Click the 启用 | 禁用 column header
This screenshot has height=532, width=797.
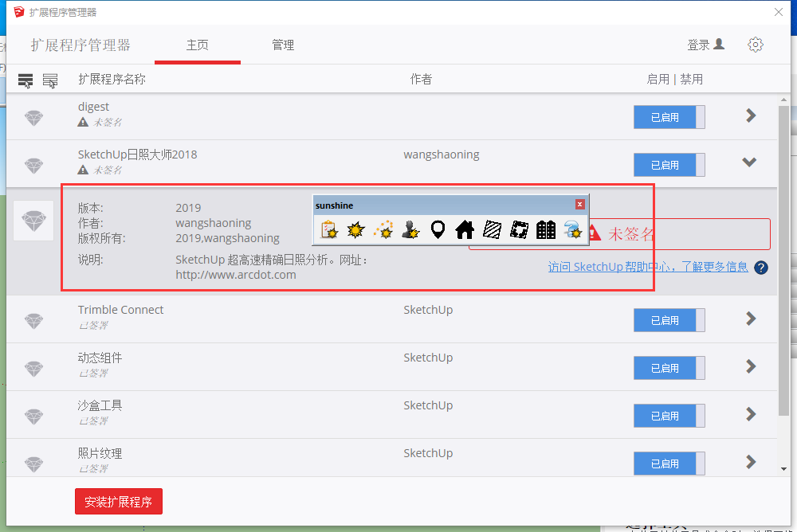click(674, 80)
